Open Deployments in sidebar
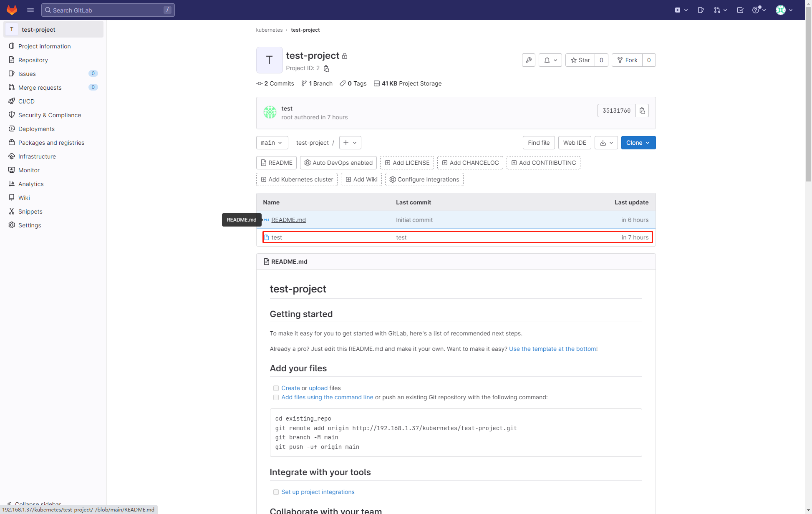812x514 pixels. 36,129
